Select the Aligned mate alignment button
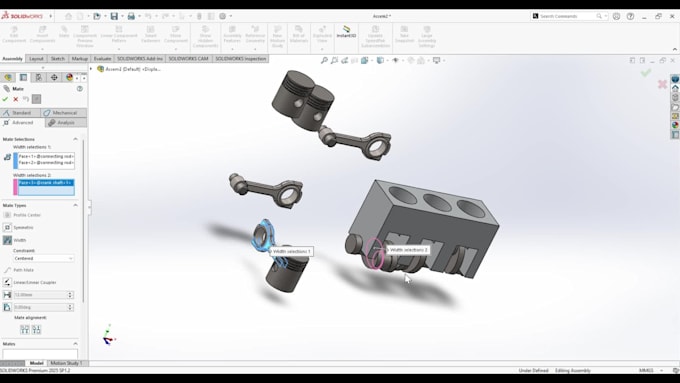This screenshot has height=383, width=680. pos(25,330)
